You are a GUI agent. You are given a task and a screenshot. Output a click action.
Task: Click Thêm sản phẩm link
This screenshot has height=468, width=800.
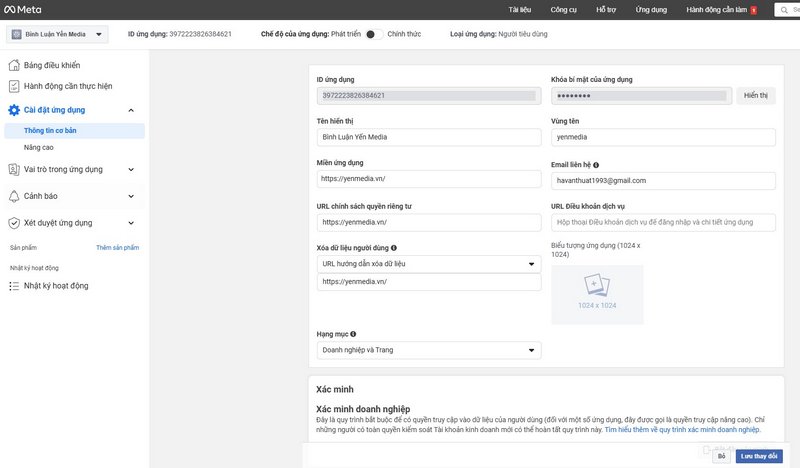[117, 248]
